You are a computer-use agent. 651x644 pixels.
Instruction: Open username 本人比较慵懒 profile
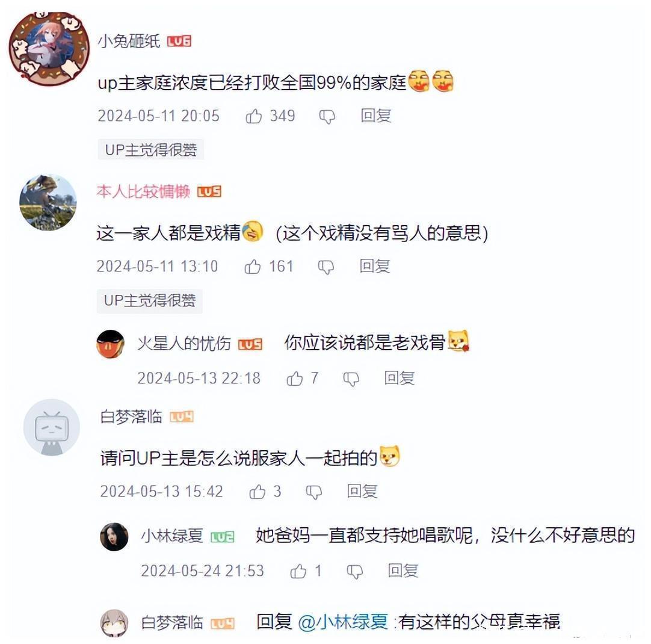pos(143,191)
